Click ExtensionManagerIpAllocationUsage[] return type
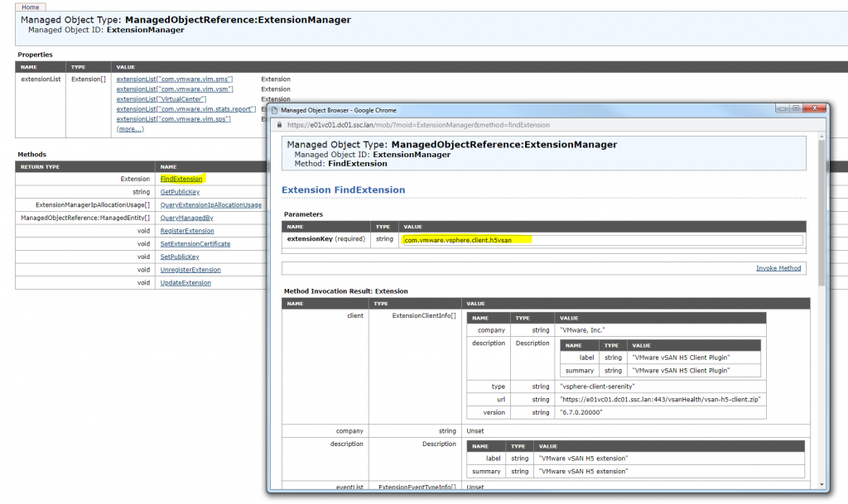 [x=93, y=204]
